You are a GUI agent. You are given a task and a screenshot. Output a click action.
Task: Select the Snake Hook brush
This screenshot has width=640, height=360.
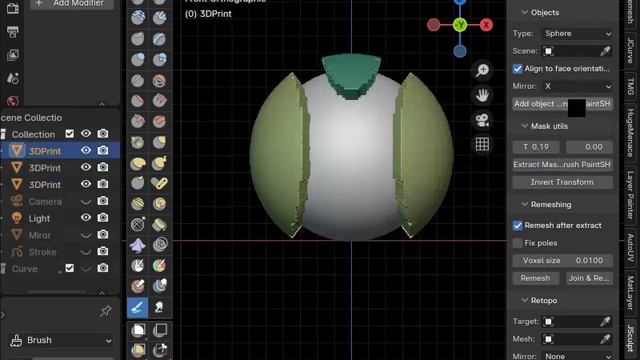(159, 163)
